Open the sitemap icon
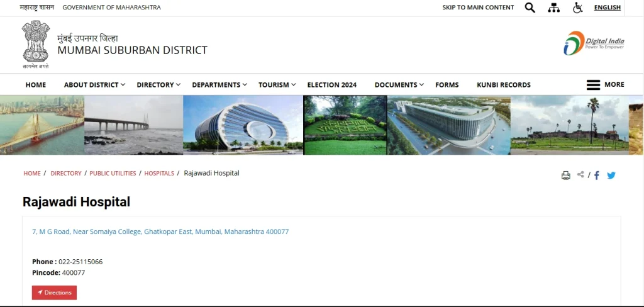The width and height of the screenshot is (644, 307). point(553,8)
